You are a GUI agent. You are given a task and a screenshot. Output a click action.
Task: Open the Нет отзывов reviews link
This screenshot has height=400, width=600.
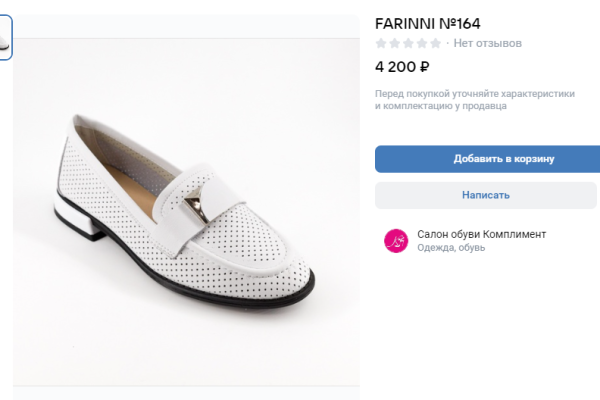coord(487,44)
